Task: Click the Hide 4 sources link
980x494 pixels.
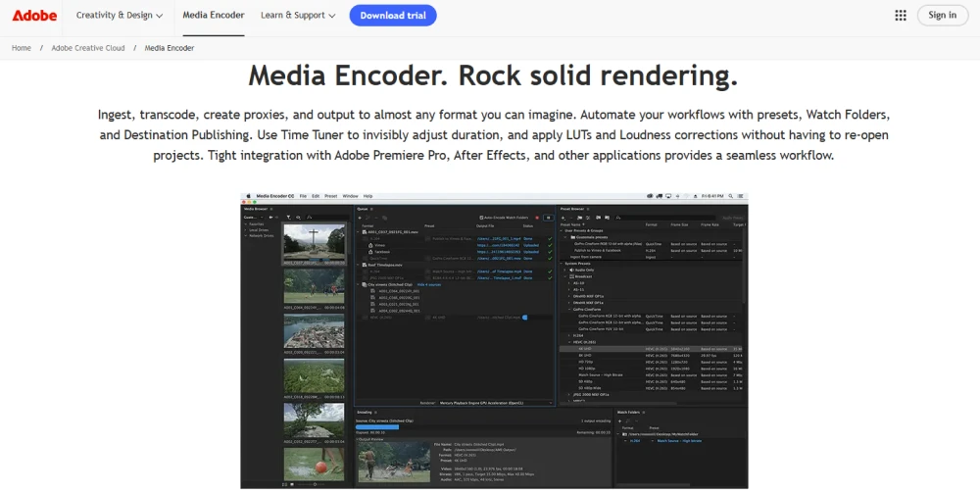Action: (x=429, y=284)
